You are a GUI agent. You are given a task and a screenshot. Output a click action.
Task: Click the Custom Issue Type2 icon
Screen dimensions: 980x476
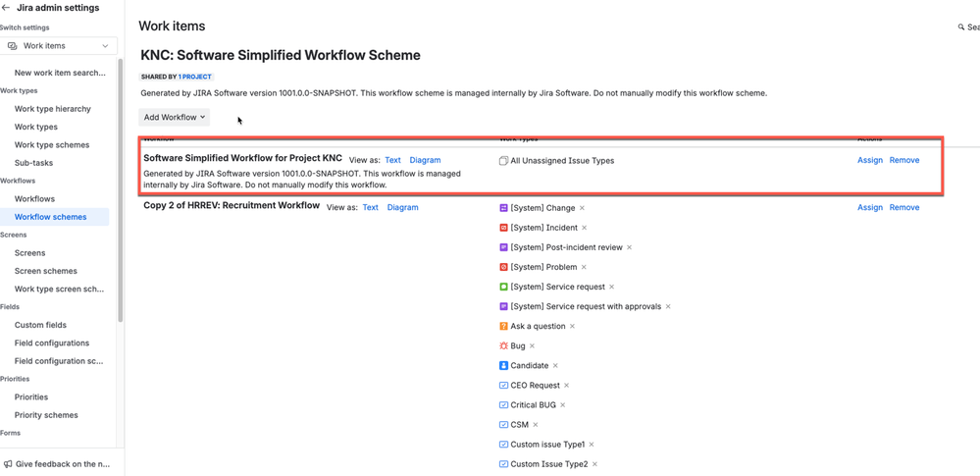tap(504, 464)
